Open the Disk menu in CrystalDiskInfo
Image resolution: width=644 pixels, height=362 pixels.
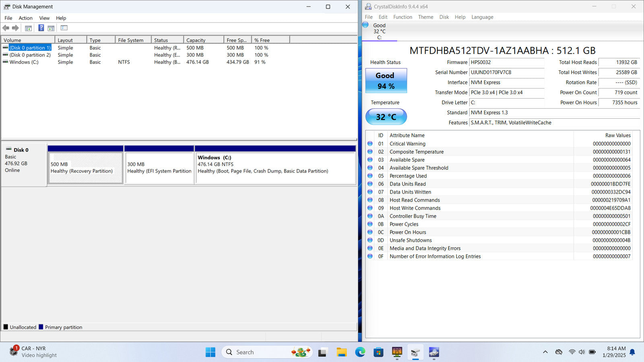(x=444, y=17)
